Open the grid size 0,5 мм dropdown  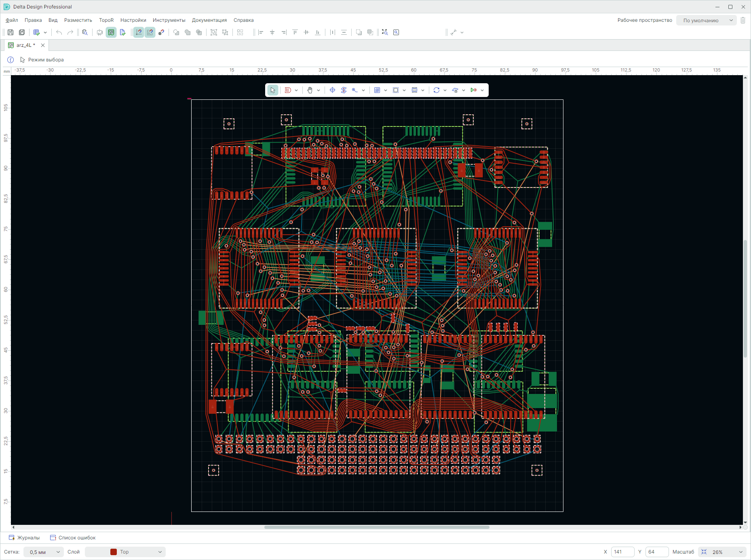click(44, 552)
